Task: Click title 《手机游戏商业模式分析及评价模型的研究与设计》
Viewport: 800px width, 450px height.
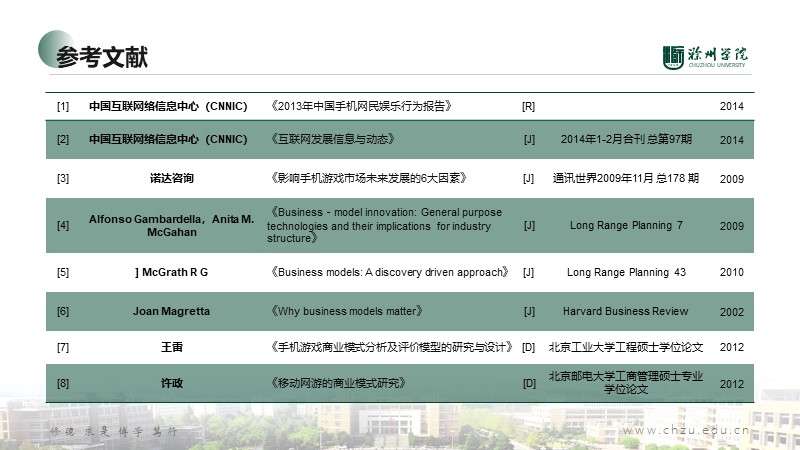Action: tap(391, 347)
